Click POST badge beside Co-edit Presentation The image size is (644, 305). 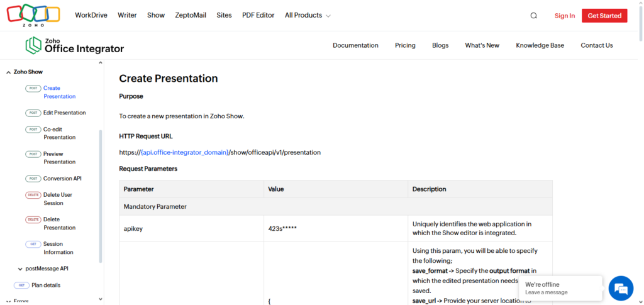click(33, 130)
